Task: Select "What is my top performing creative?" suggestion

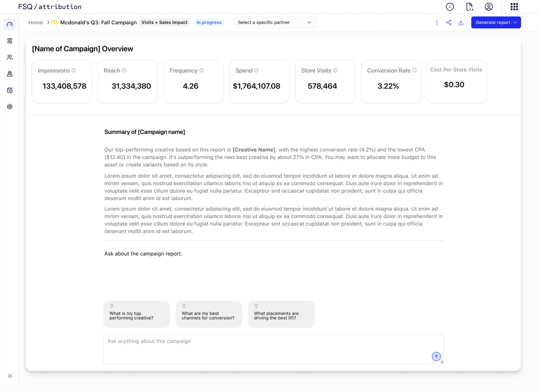Action: 136,314
